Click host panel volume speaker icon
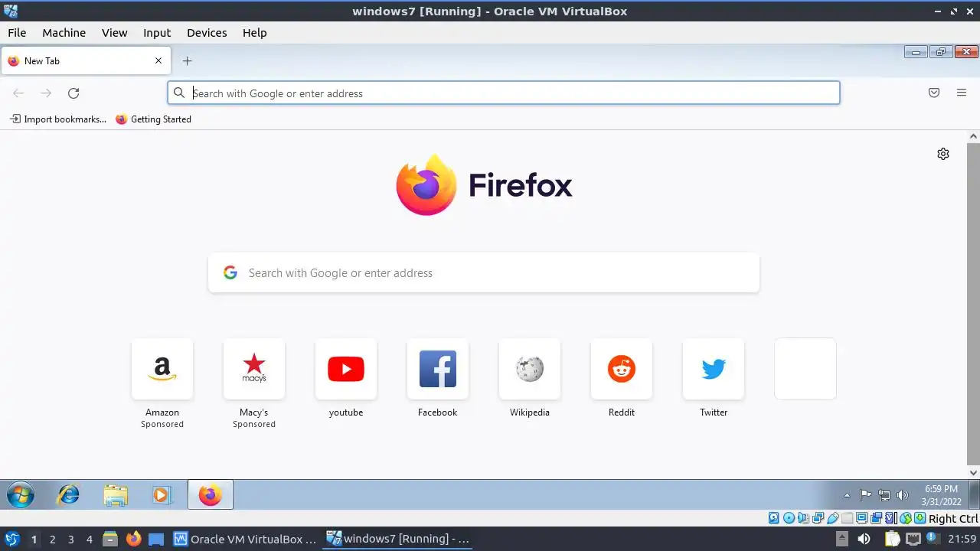This screenshot has height=551, width=980. click(x=864, y=539)
